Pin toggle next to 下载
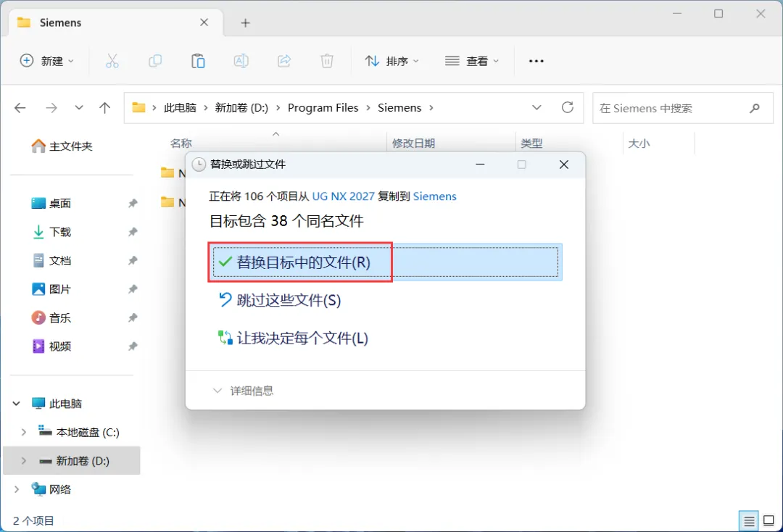783x532 pixels. pyautogui.click(x=133, y=231)
